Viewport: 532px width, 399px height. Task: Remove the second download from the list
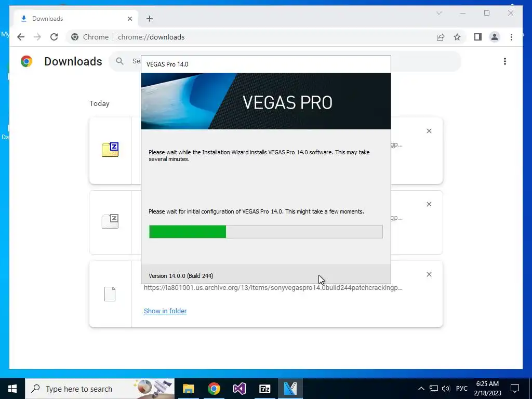429,204
